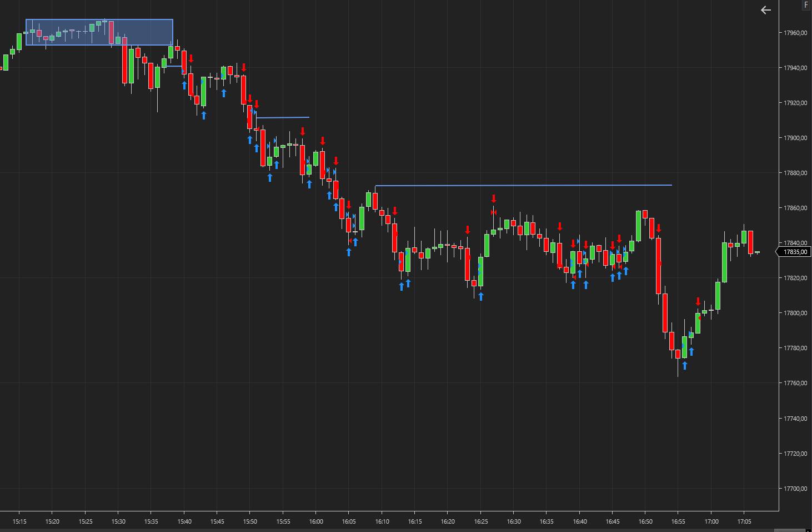Pick the 15:55 time axis label
Image resolution: width=812 pixels, height=532 pixels.
(283, 521)
